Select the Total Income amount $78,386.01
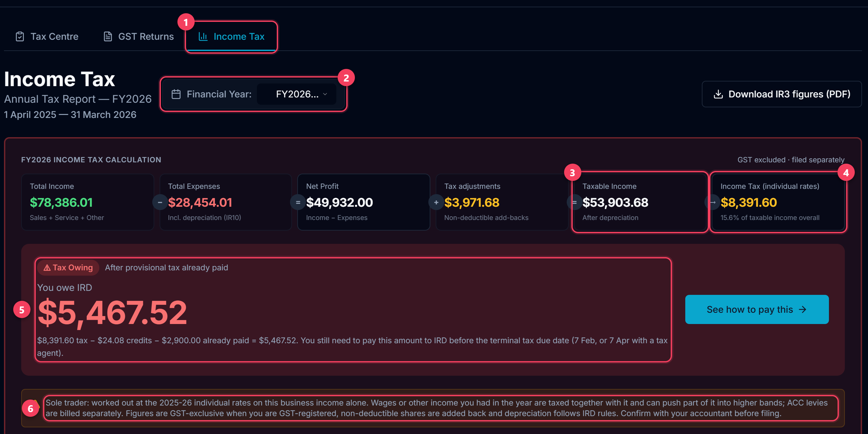This screenshot has width=868, height=434. [x=61, y=202]
